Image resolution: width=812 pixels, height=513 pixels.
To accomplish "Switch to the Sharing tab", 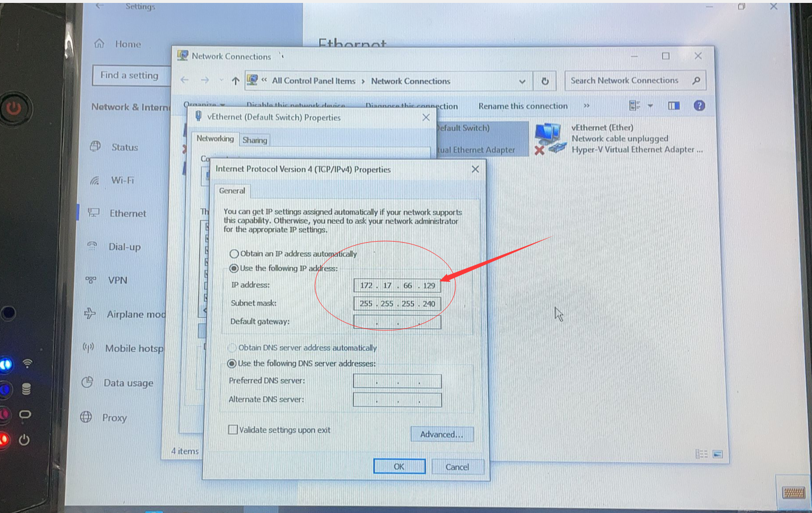I will coord(255,140).
